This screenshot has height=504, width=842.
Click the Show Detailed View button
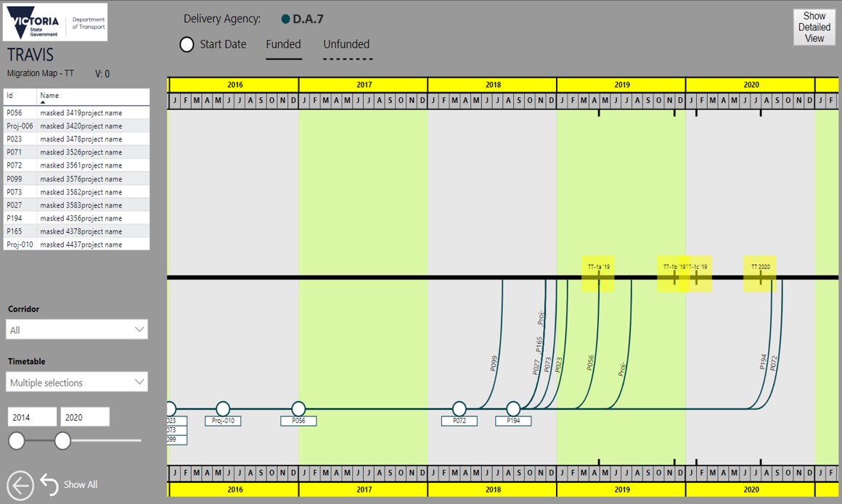click(x=814, y=27)
